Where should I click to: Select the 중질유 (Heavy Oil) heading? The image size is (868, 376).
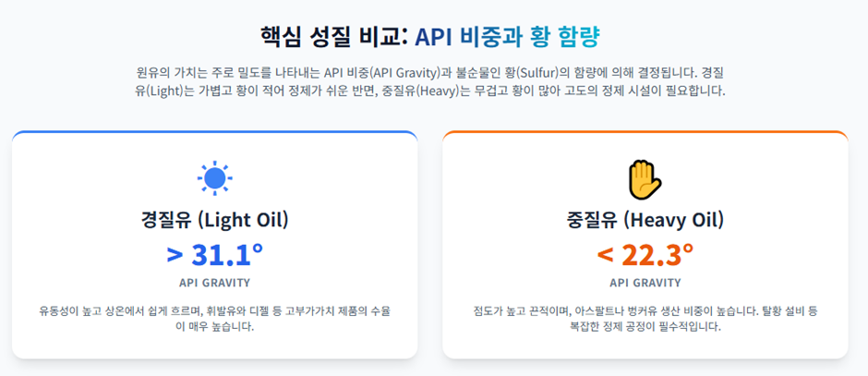pyautogui.click(x=645, y=221)
